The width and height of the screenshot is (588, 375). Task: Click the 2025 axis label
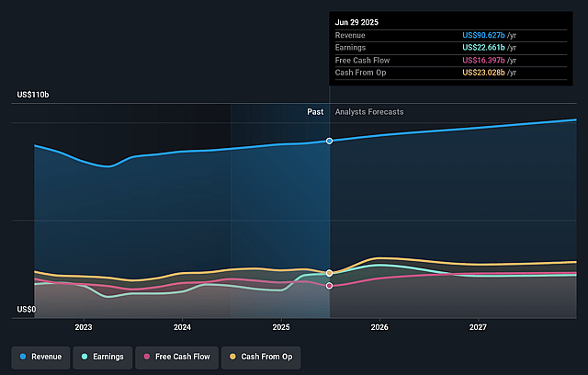(281, 327)
